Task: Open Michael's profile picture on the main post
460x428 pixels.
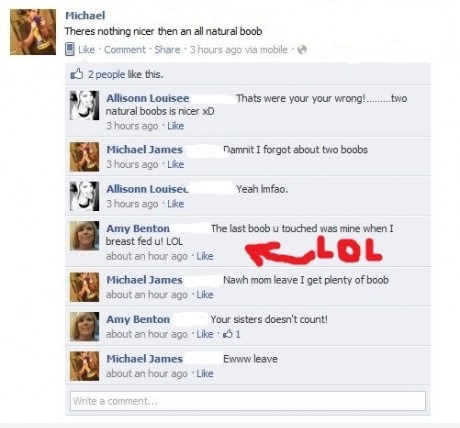Action: [33, 32]
